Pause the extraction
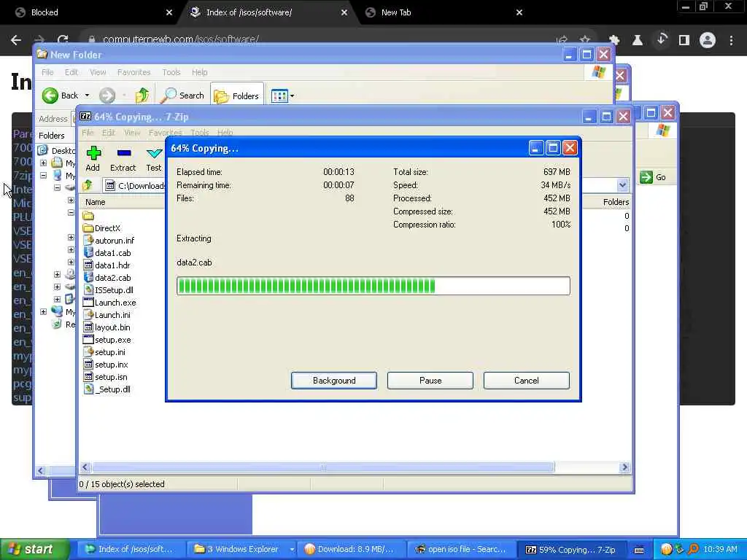The image size is (747, 560). coord(430,381)
